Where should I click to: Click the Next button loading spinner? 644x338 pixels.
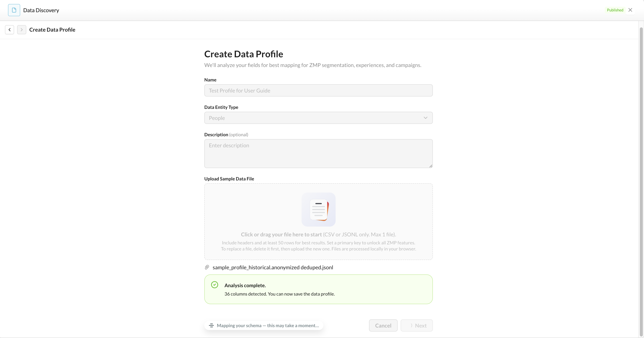point(411,325)
